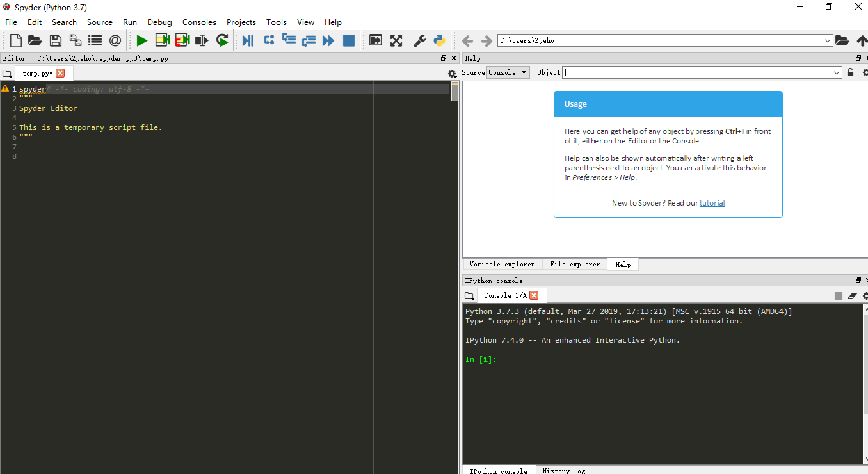Step out of the function (return)
Viewport: 868px width, 474px height.
(x=309, y=41)
